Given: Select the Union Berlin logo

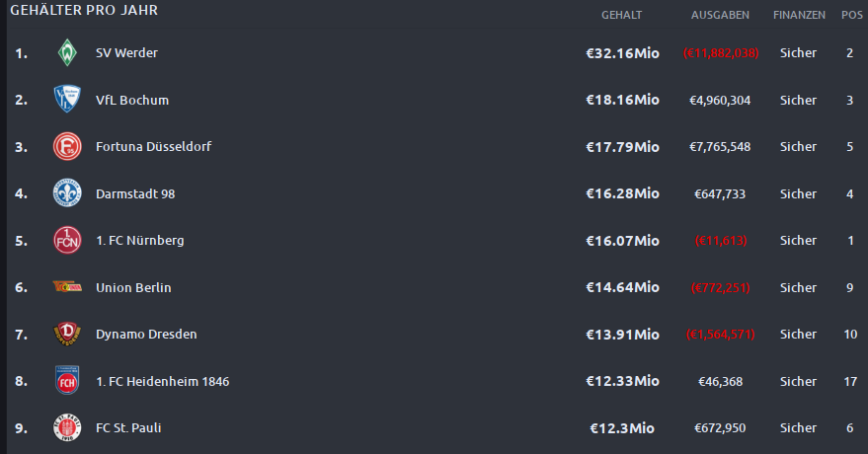Looking at the screenshot, I should [67, 286].
